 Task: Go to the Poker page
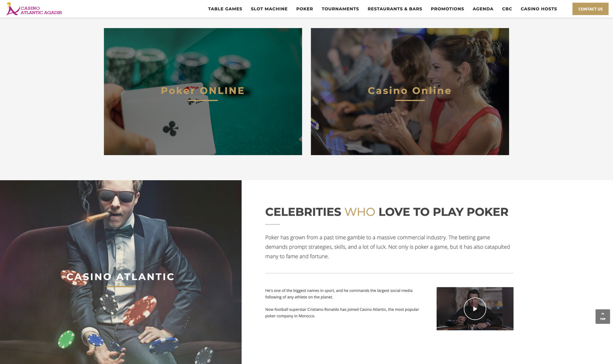305,9
